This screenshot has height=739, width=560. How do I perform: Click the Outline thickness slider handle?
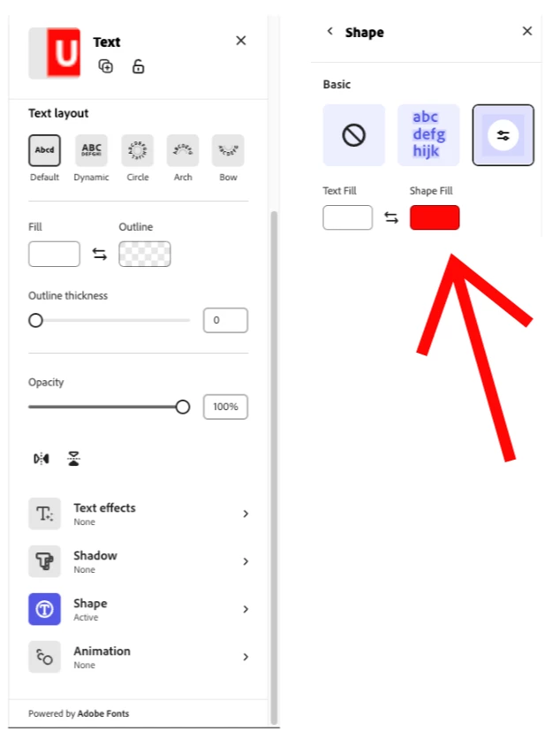click(x=36, y=321)
